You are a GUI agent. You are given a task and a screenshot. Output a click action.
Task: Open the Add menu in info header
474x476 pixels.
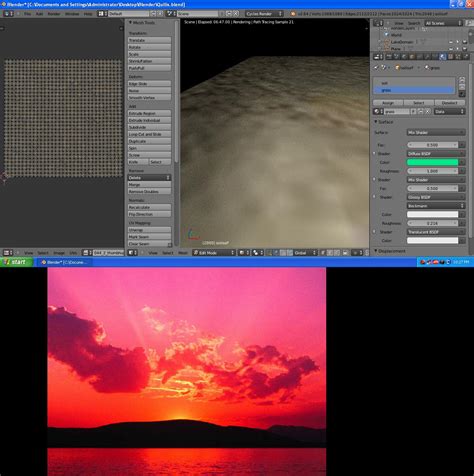pos(39,14)
